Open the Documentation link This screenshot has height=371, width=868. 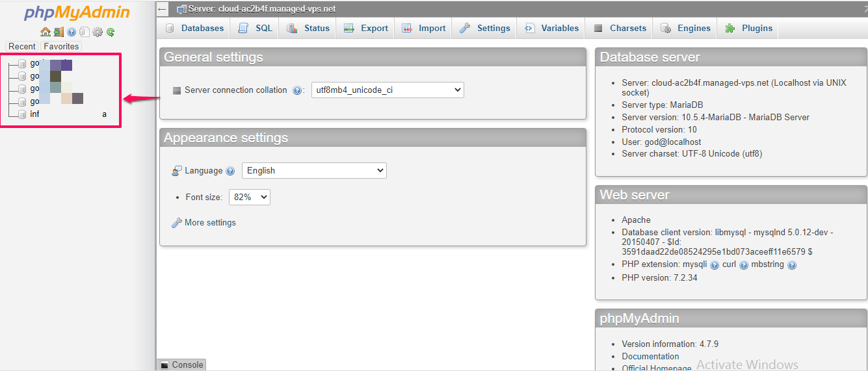(650, 356)
